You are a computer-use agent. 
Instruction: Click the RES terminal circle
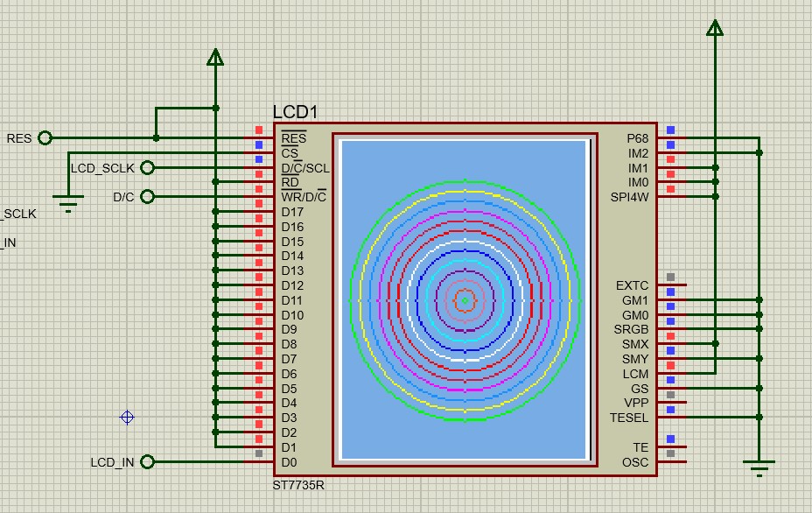[45, 138]
